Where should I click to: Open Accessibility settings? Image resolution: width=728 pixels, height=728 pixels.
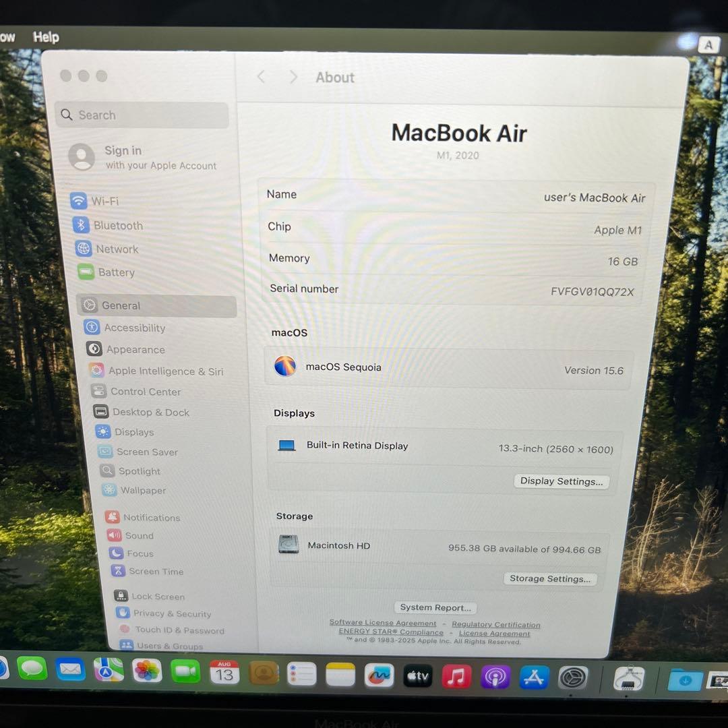[x=125, y=328]
